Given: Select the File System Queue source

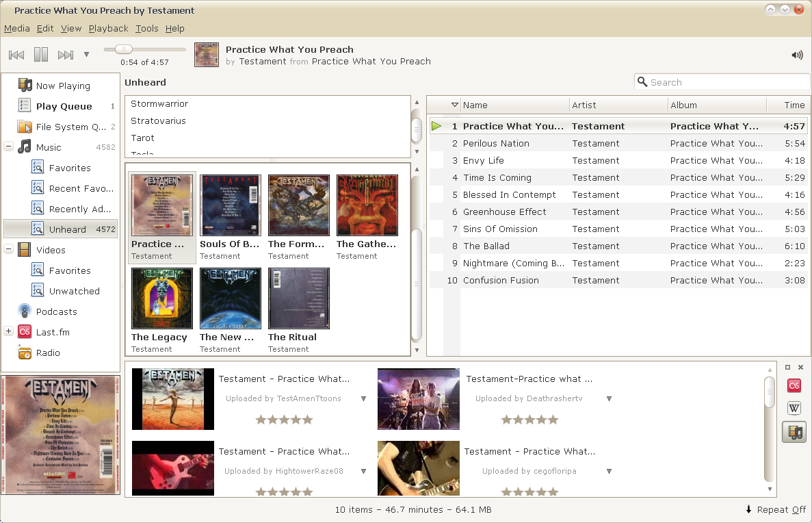Looking at the screenshot, I should coord(61,127).
